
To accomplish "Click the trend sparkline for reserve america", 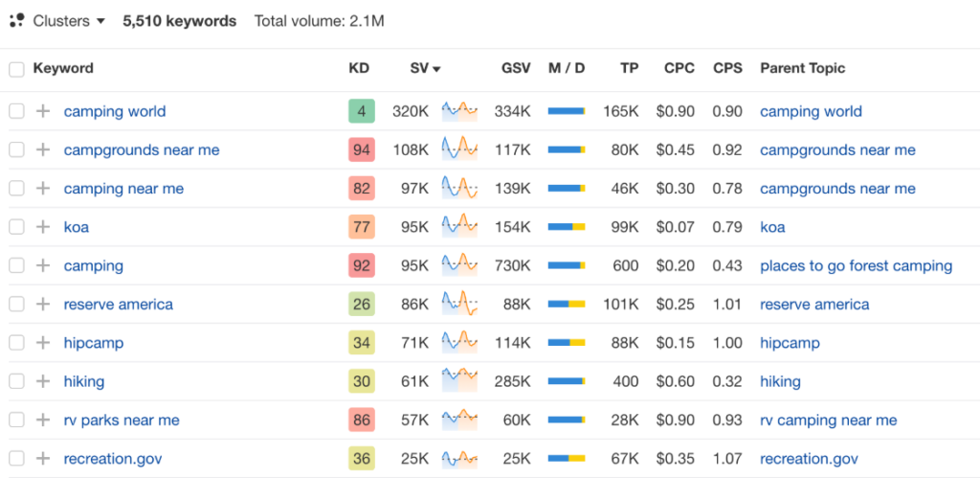I will click(x=459, y=304).
